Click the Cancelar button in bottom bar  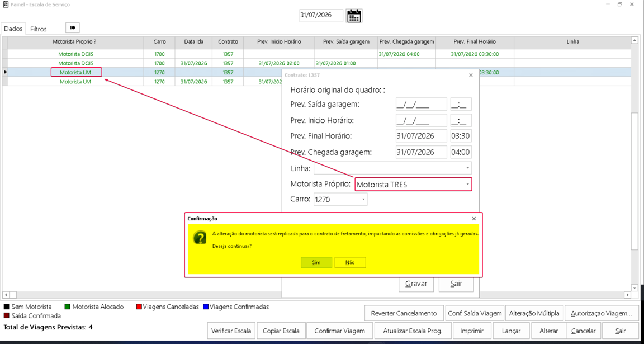point(583,331)
